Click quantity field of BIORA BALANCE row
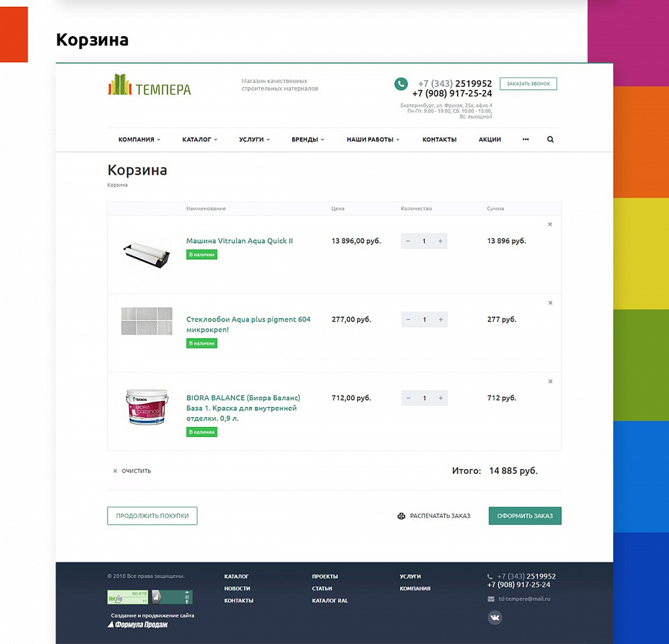Viewport: 669px width, 644px height. (425, 398)
